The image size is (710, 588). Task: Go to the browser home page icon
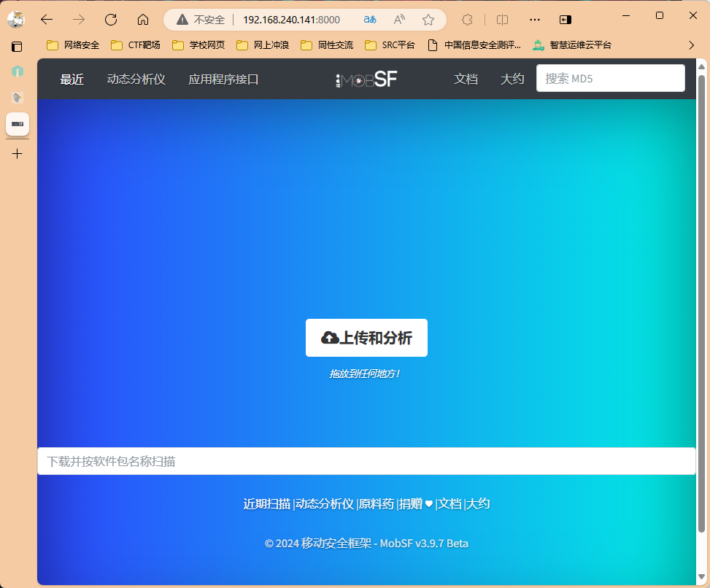tap(143, 20)
